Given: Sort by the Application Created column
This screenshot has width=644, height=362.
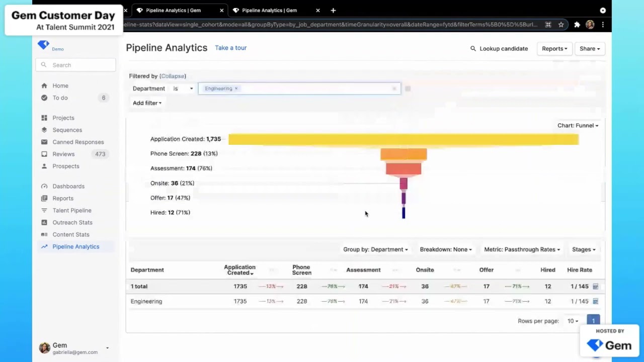Looking at the screenshot, I should (x=239, y=270).
